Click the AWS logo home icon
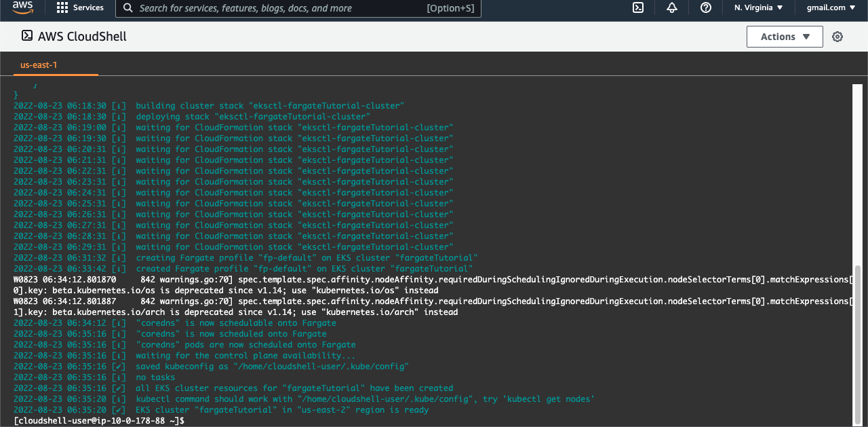 (x=23, y=8)
